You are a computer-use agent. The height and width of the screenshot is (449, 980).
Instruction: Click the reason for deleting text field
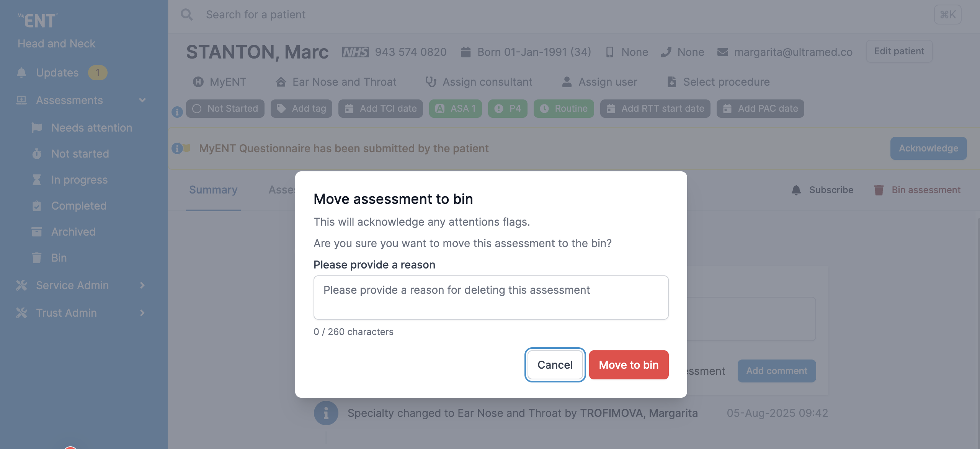(x=491, y=298)
